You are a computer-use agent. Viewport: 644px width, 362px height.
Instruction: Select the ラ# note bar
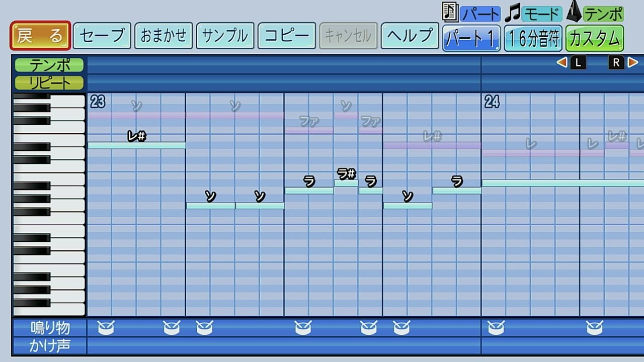[x=346, y=183]
